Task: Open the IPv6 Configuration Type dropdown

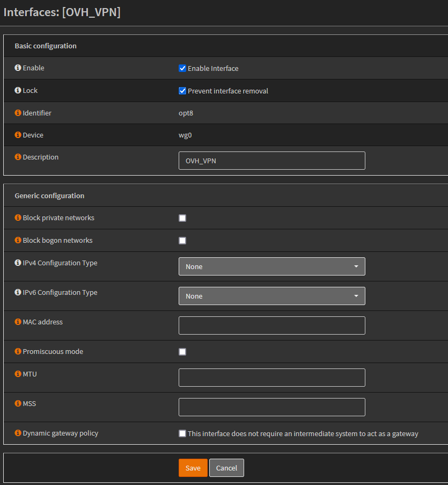Action: tap(271, 296)
